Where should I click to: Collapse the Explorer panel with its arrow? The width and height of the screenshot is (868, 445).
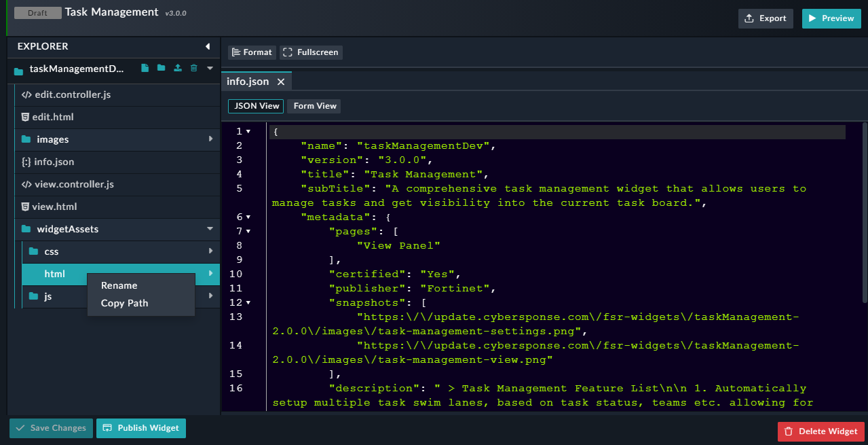[x=208, y=46]
